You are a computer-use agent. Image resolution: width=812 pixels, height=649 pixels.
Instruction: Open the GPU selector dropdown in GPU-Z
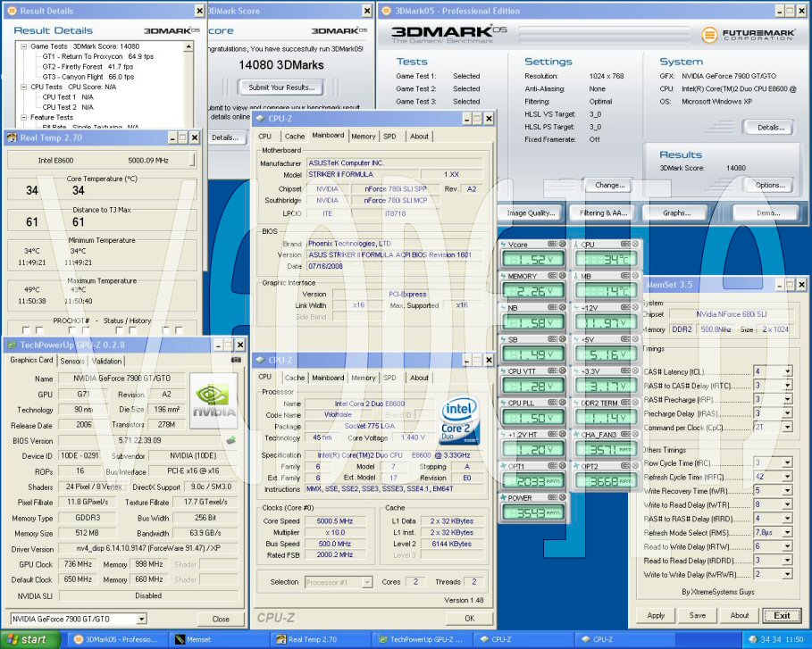point(141,619)
